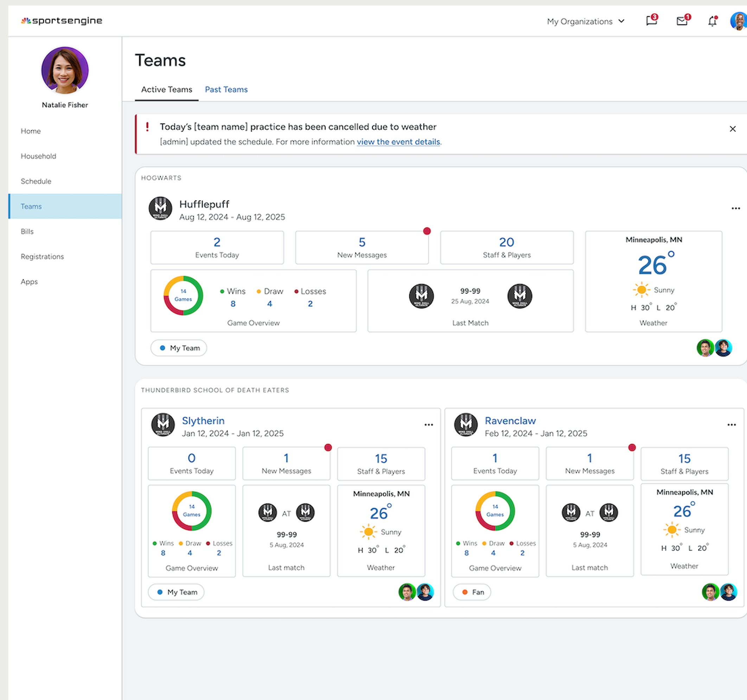Click Hufflepuff's My Team tag
747x700 pixels.
(x=179, y=348)
